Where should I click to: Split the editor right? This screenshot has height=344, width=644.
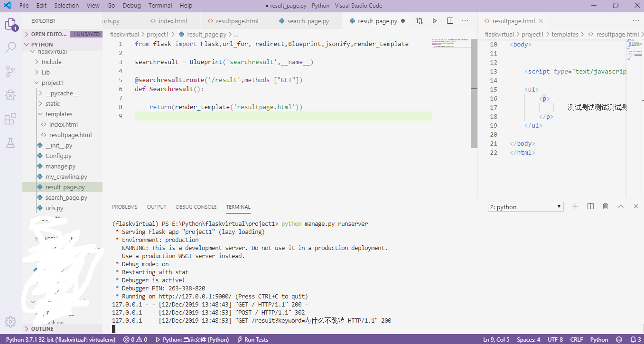tap(450, 21)
